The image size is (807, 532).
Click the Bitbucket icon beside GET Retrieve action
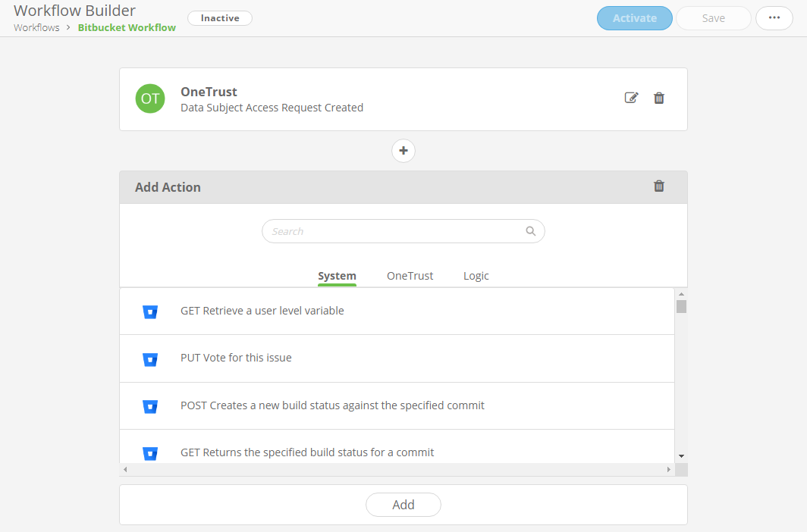coord(150,311)
